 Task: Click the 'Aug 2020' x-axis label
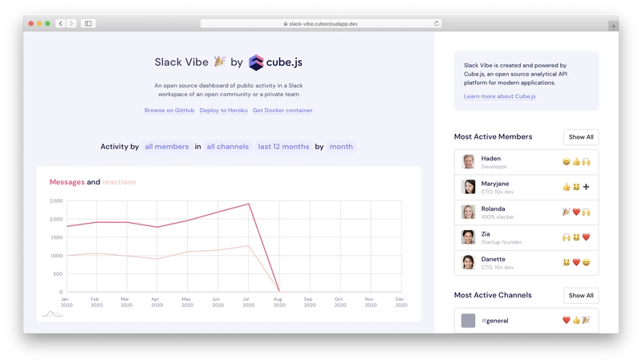tap(279, 301)
